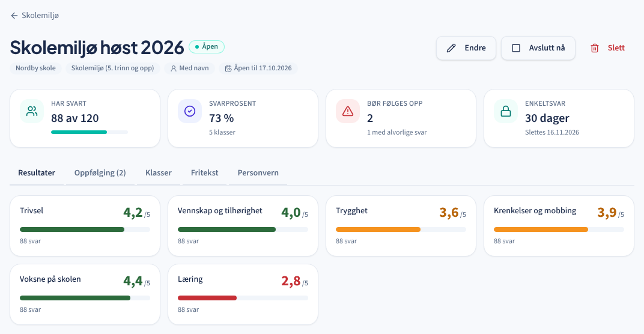Open the Læring result card
The height and width of the screenshot is (334, 644).
(x=243, y=294)
